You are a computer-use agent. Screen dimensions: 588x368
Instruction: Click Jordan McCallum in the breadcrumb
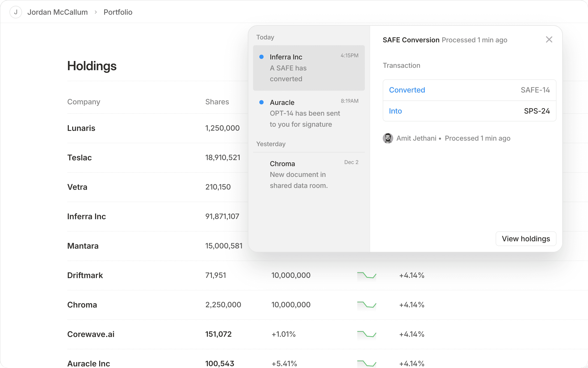click(58, 12)
